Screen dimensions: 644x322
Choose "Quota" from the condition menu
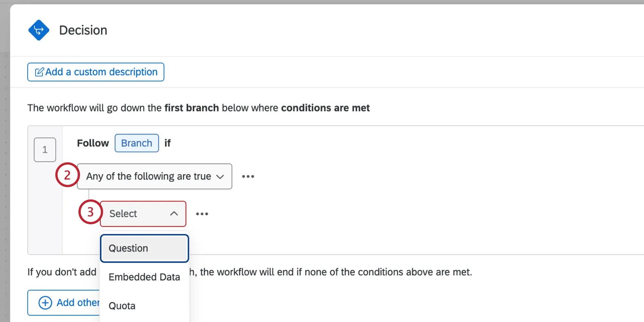[122, 305]
